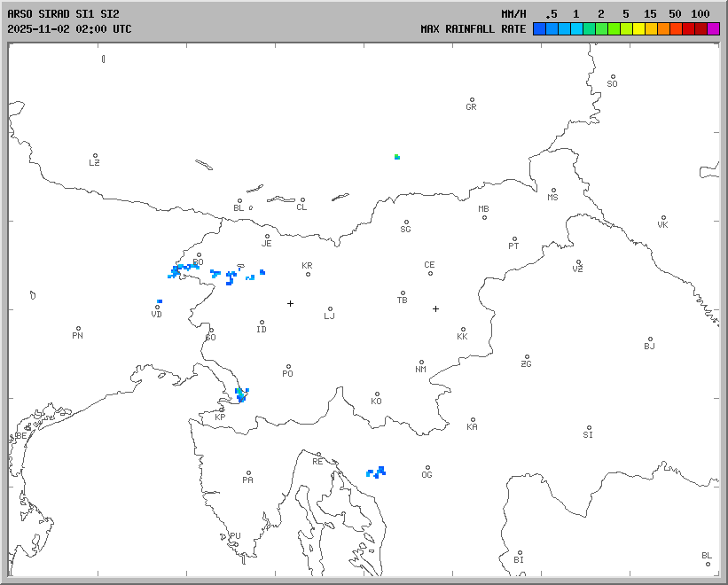Click the 2025-11-02 02:00 UTC timestamp
Image resolution: width=728 pixels, height=585 pixels.
(x=69, y=28)
